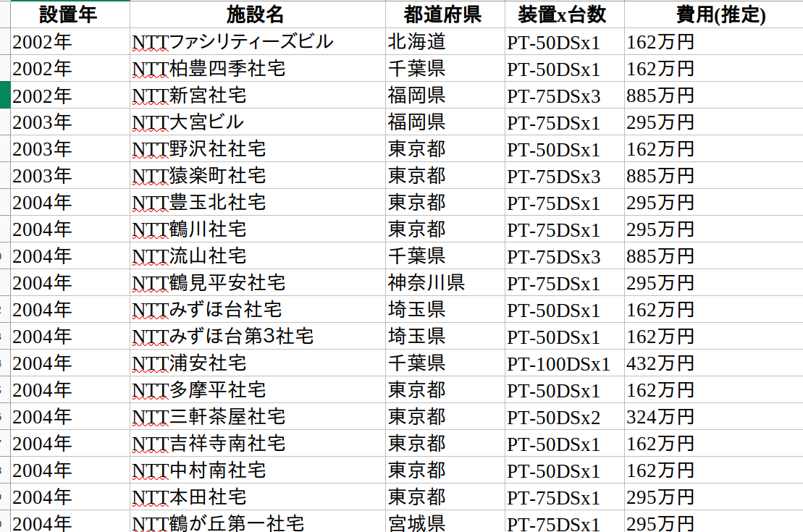The height and width of the screenshot is (532, 803).
Task: Click the NTT吉祥寺南社宅 cell
Action: point(258,444)
